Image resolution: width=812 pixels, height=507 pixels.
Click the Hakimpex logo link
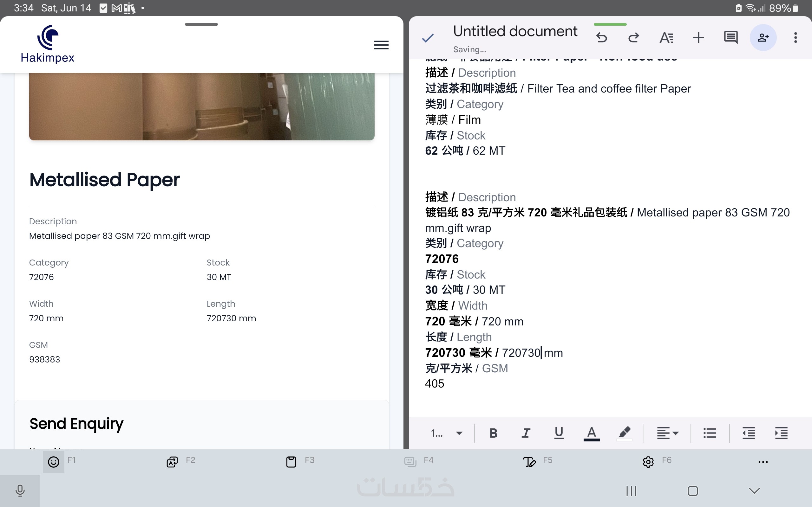[47, 44]
